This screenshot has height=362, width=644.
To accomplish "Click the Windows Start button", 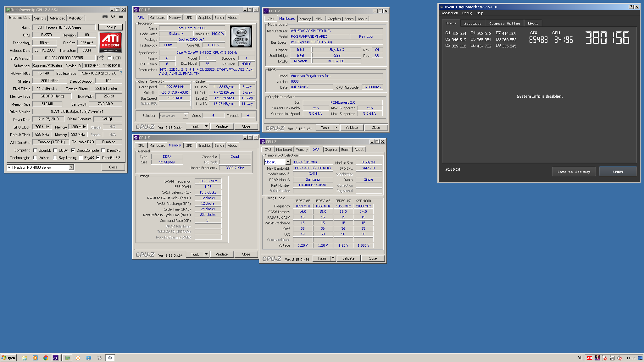I will (8, 358).
